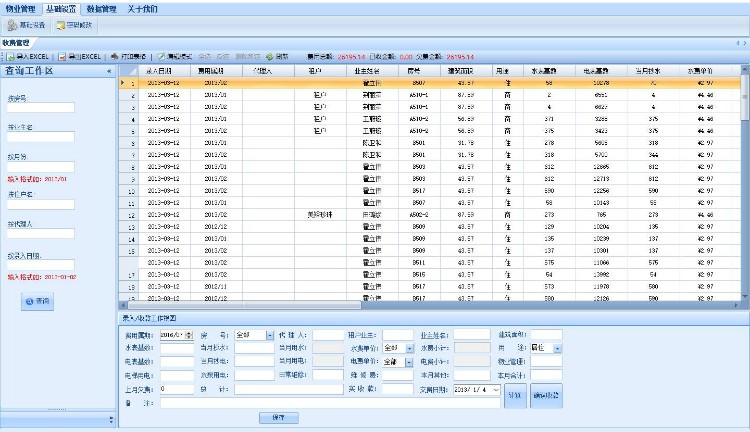This screenshot has height=432, width=750.
Task: Open the water fee unit price dropdown
Action: point(409,348)
